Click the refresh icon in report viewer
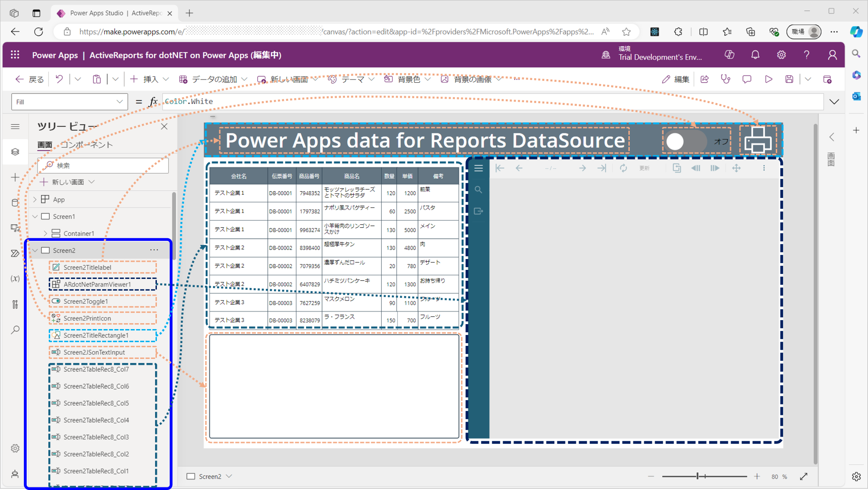 (x=623, y=168)
